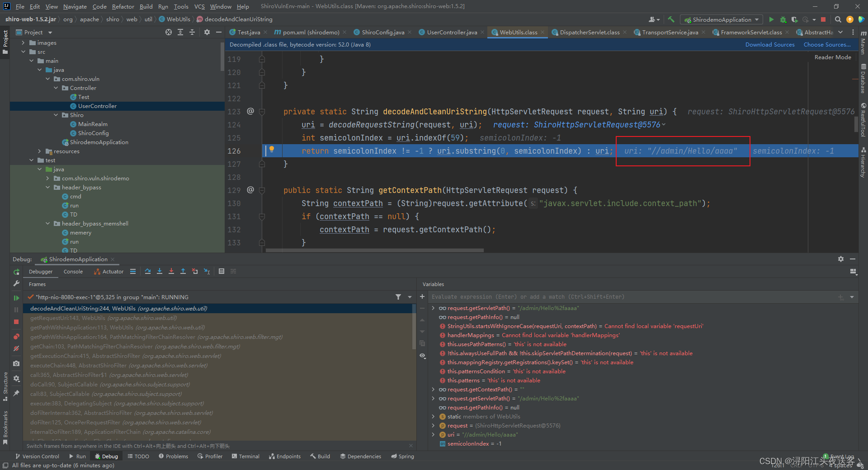
Task: Collapse the Controller package node
Action: [56, 88]
